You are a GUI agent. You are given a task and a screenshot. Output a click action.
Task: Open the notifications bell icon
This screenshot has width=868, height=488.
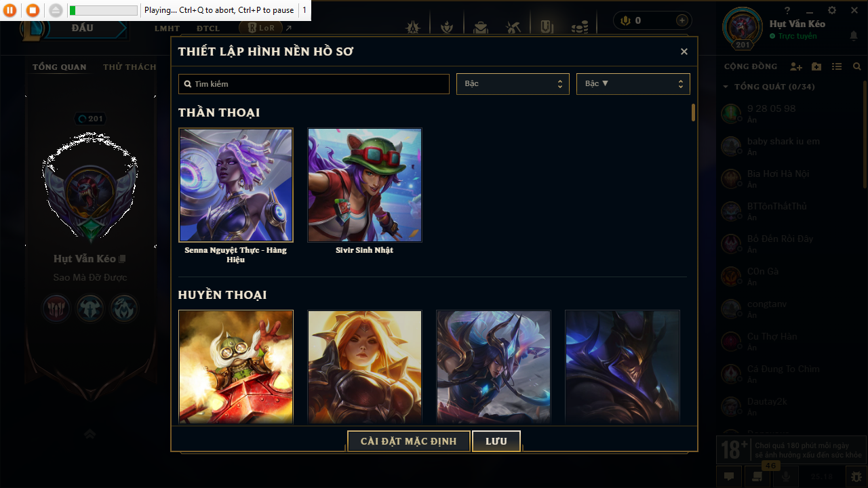[x=854, y=35]
